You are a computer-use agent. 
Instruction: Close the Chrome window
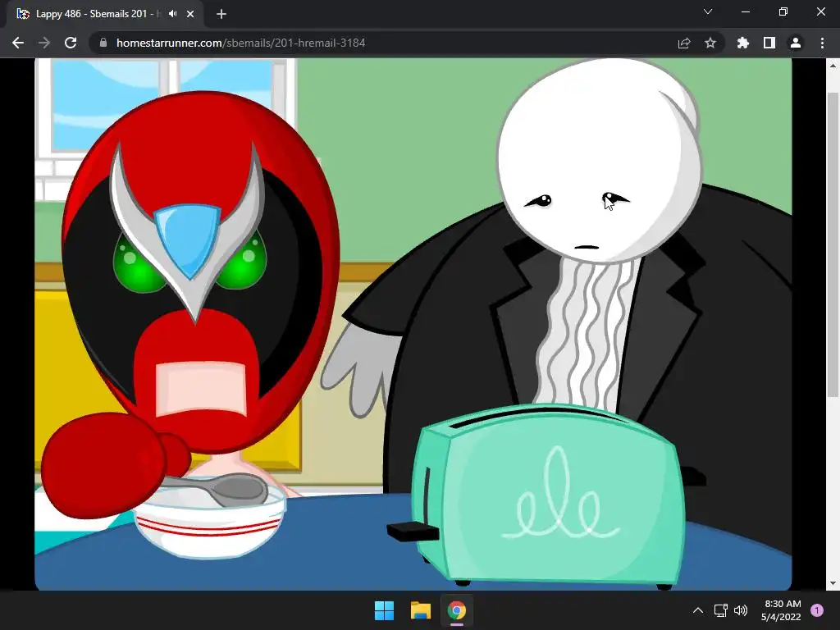pyautogui.click(x=820, y=11)
